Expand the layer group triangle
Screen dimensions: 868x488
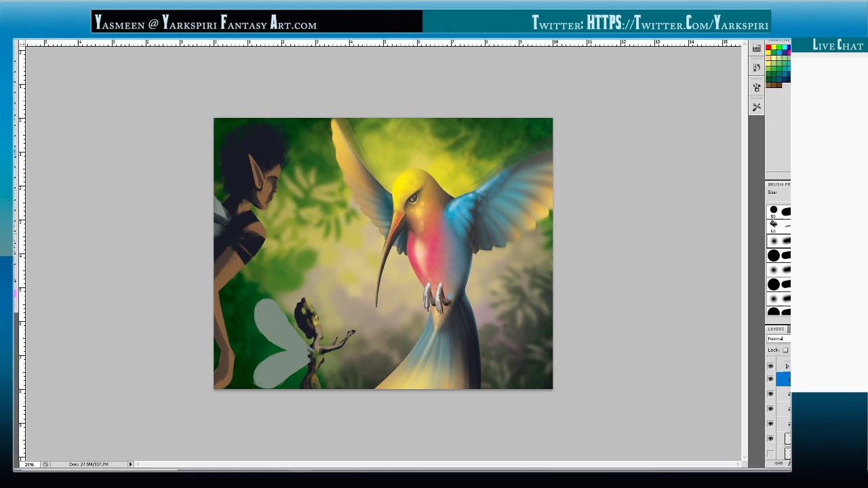tap(787, 366)
